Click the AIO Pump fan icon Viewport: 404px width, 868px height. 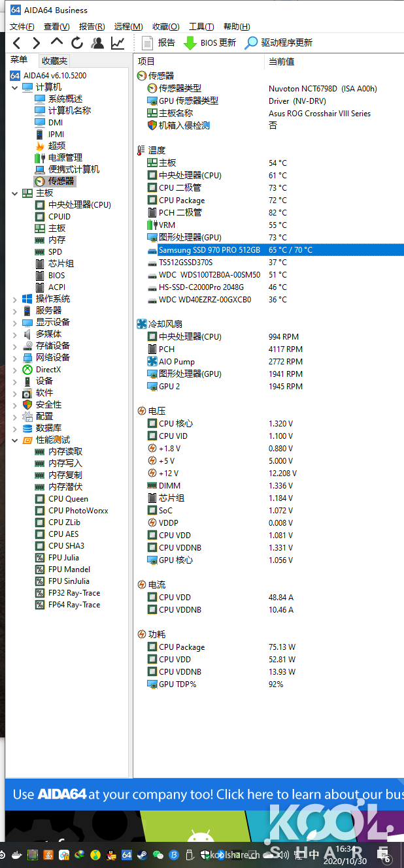pyautogui.click(x=152, y=361)
